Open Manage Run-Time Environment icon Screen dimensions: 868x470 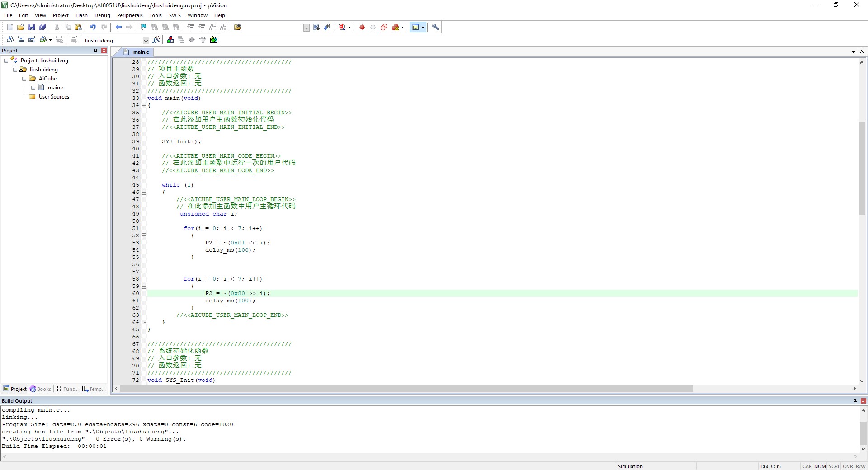click(x=214, y=40)
